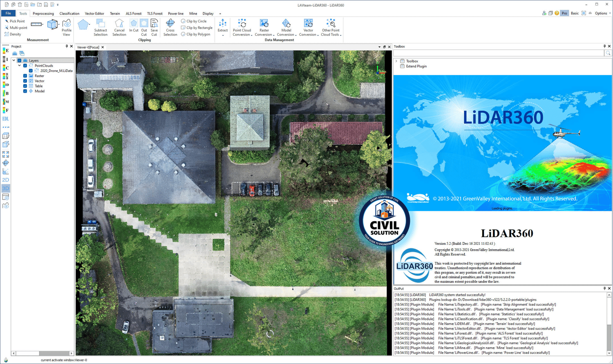The height and width of the screenshot is (364, 613).
Task: Switch to the Preprocessing ribbon tab
Action: click(x=43, y=13)
